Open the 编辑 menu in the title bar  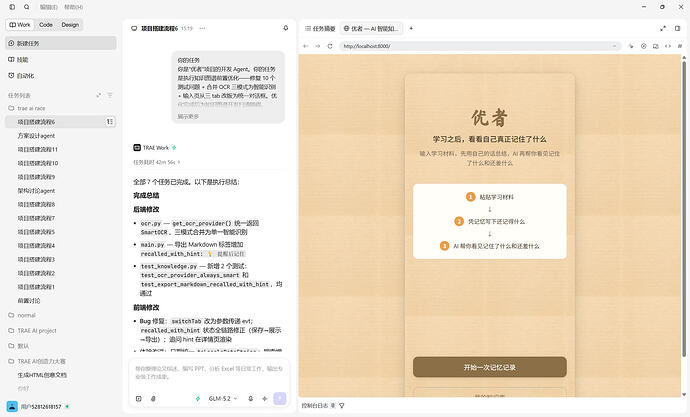pyautogui.click(x=48, y=7)
